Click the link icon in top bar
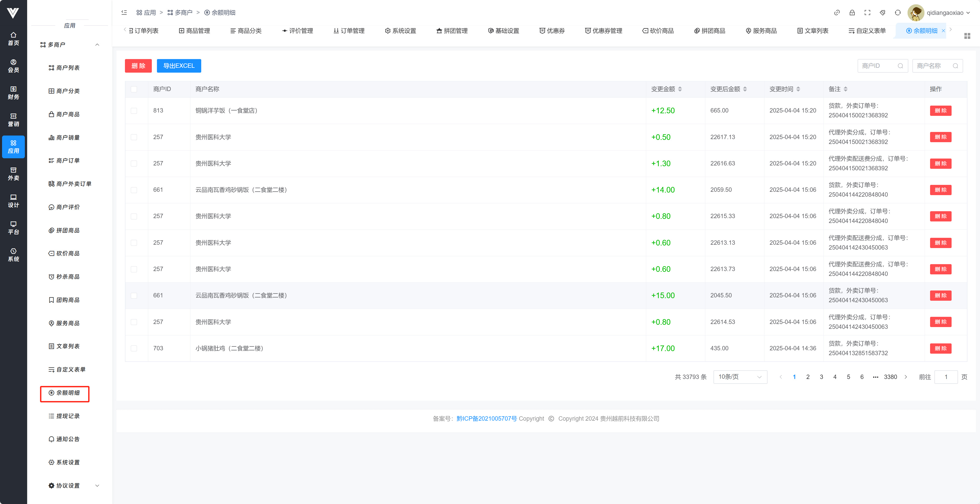 click(x=837, y=13)
